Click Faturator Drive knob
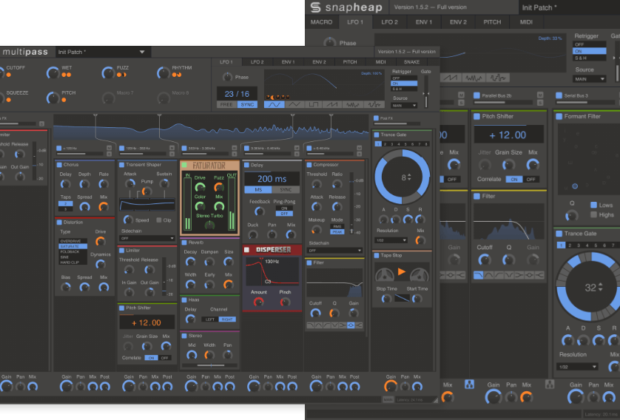 [x=200, y=187]
